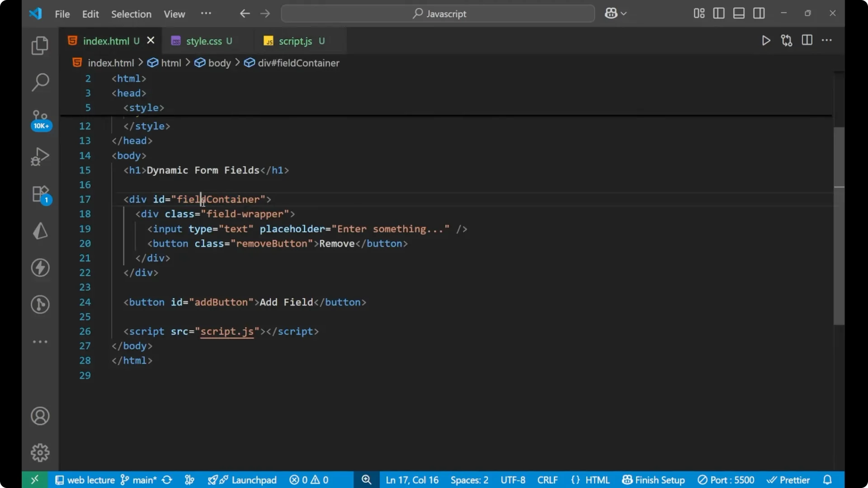
Task: Toggle the bottom panel visibility
Action: pyautogui.click(x=738, y=13)
